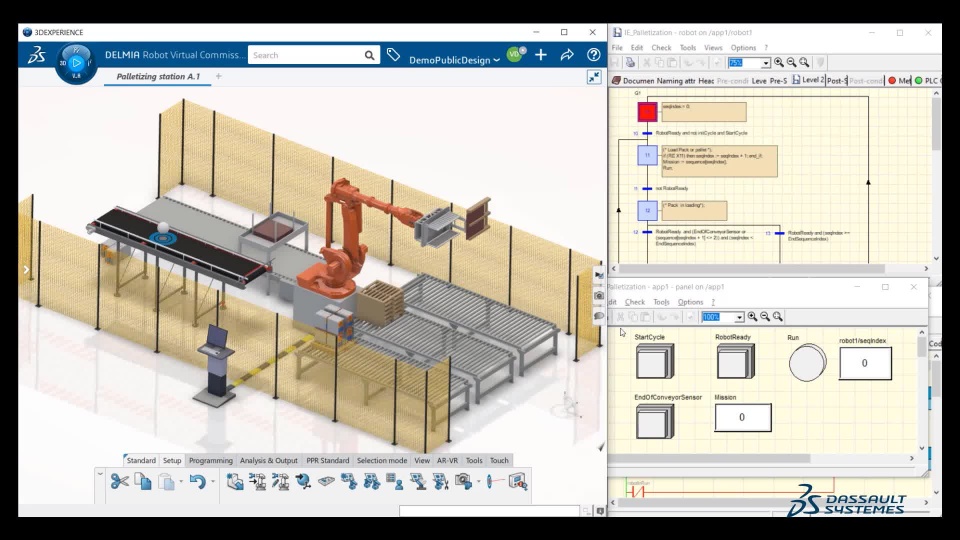
Task: Click zoom out magnifier in panel window toolbar
Action: click(765, 317)
